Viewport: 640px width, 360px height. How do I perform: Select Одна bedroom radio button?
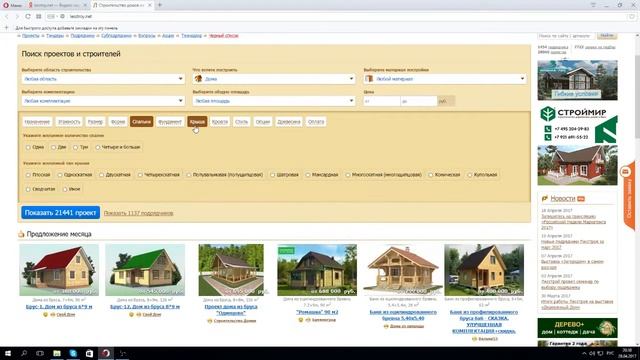[28, 147]
